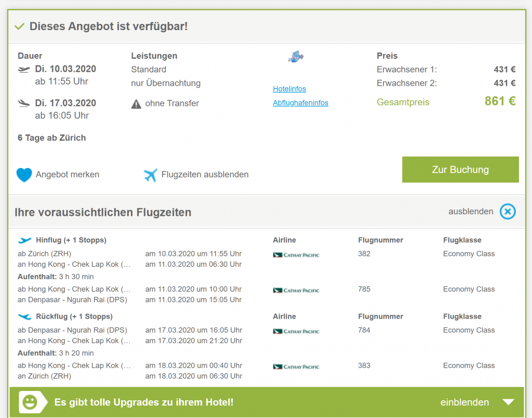
Task: Open the Hotelinfos link
Action: tap(289, 89)
